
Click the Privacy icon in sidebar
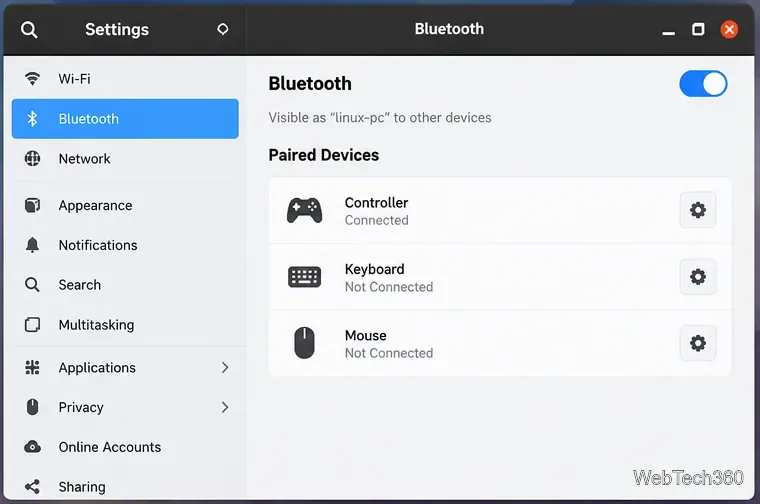32,407
